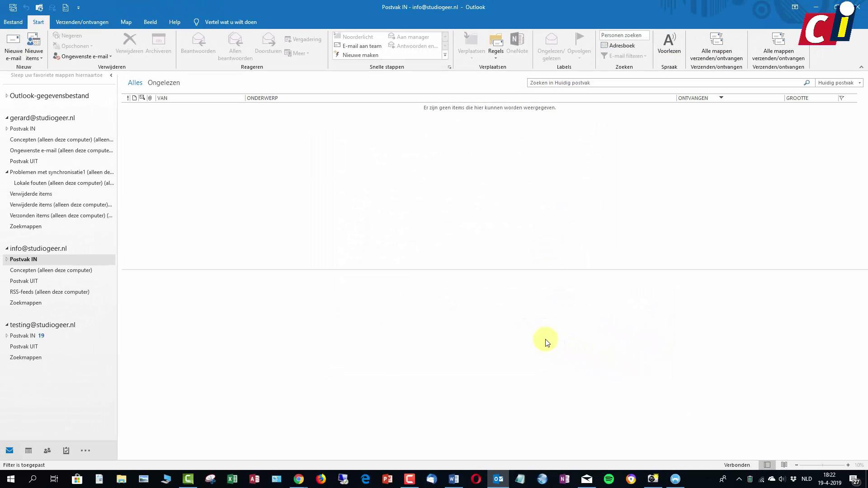The width and height of the screenshot is (868, 488).
Task: Select the Ongelezen filter
Action: 164,82
